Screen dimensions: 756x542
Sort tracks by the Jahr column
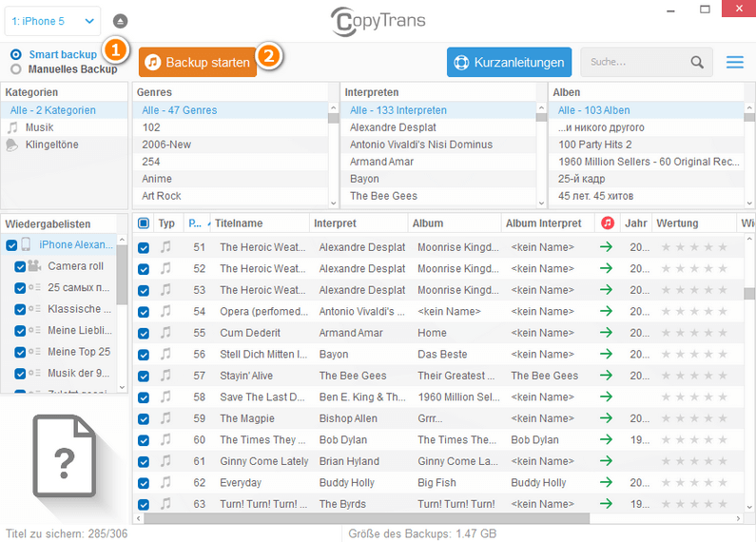[636, 223]
